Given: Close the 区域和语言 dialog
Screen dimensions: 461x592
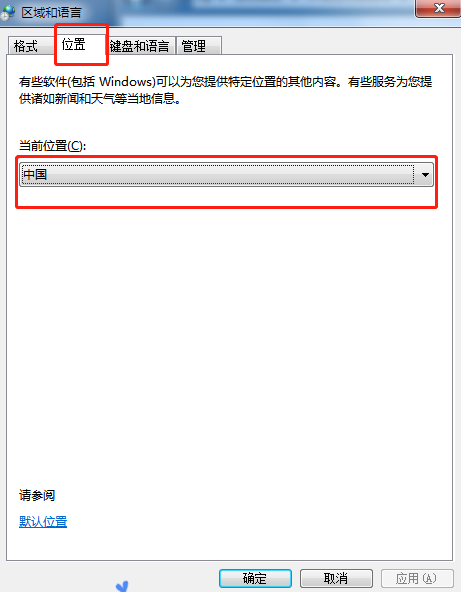Looking at the screenshot, I should click(x=438, y=8).
